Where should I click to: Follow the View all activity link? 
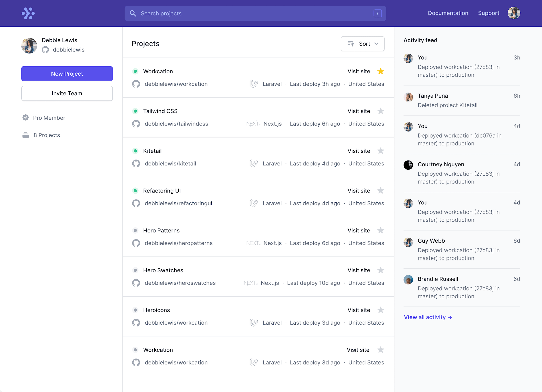pyautogui.click(x=428, y=317)
